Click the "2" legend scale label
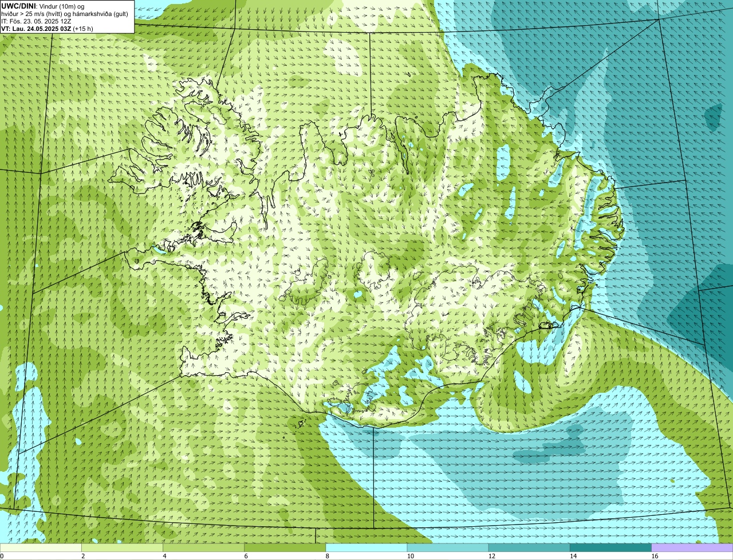The height and width of the screenshot is (560, 733). [x=83, y=556]
